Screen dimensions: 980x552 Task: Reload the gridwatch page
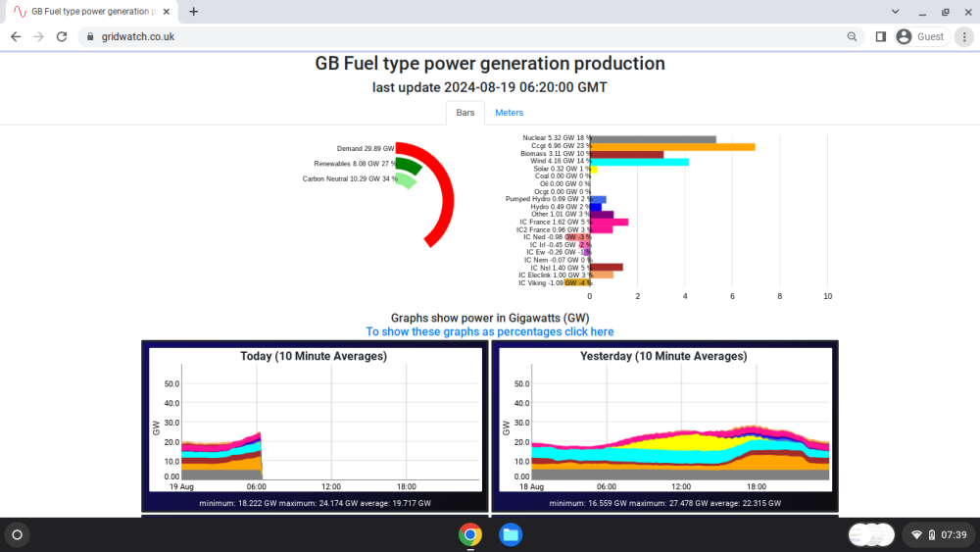(61, 37)
